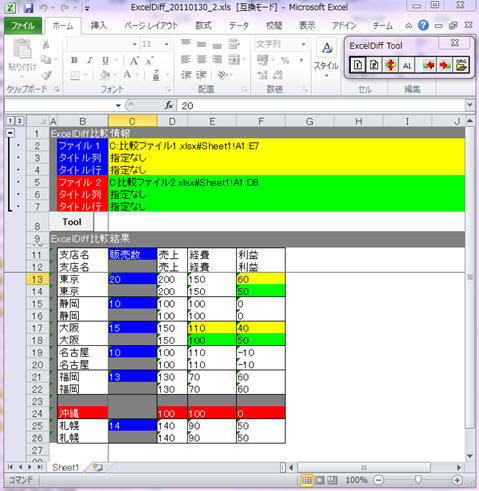Click the borders icon
479x491 pixels.
coord(75,75)
